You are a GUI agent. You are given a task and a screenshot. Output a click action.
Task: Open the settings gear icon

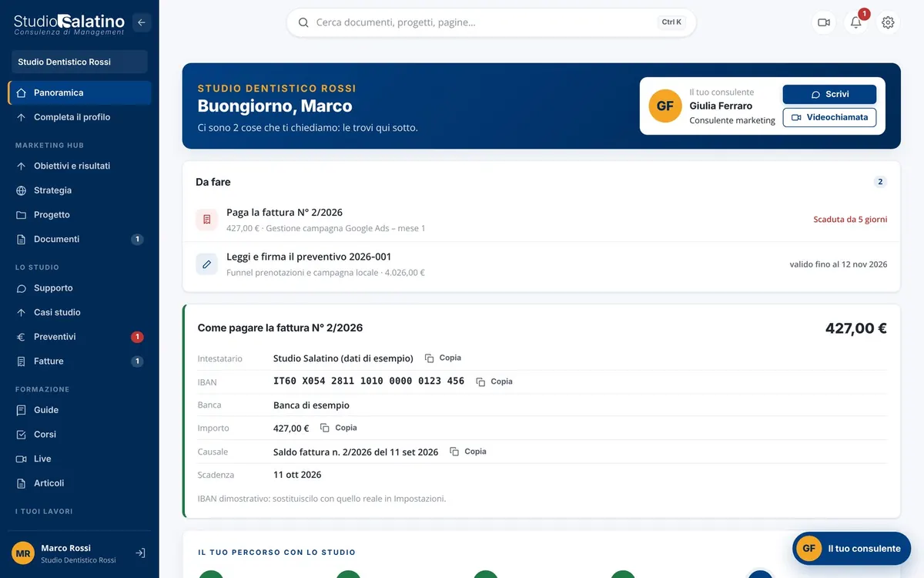(x=888, y=22)
